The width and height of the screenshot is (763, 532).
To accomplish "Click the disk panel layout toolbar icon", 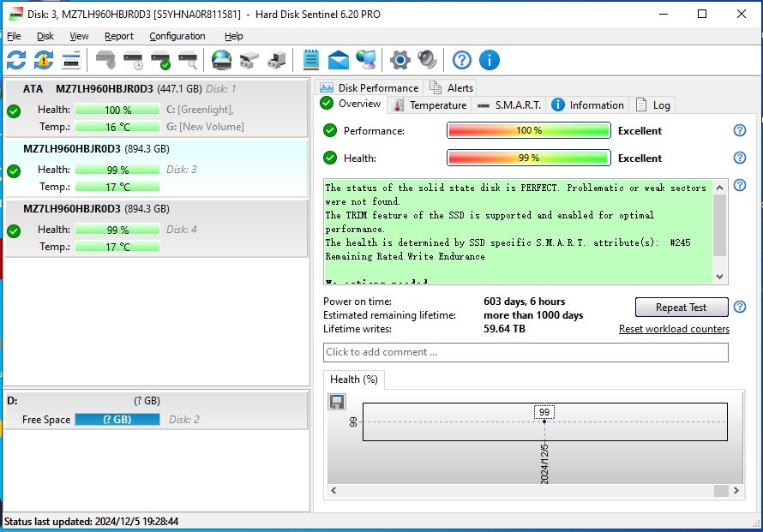I will (71, 60).
